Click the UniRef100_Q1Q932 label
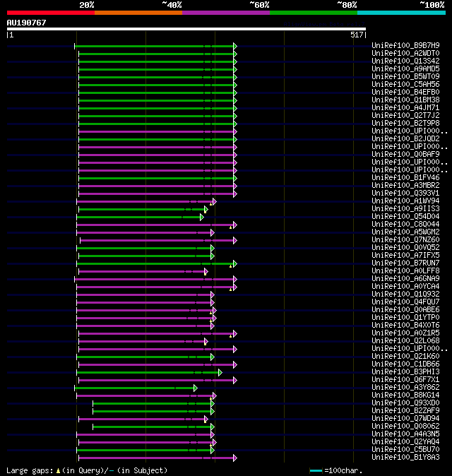The image size is (452, 476). (x=405, y=294)
